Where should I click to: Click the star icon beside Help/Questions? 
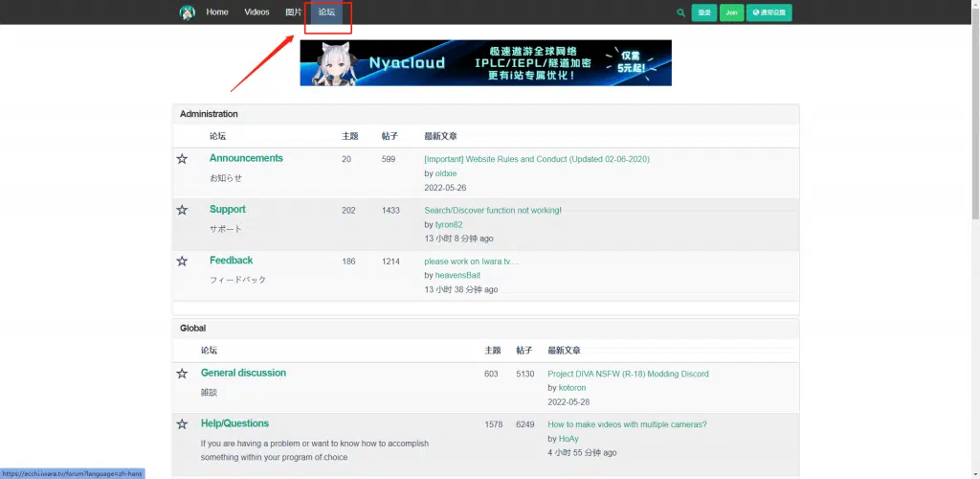click(x=182, y=424)
